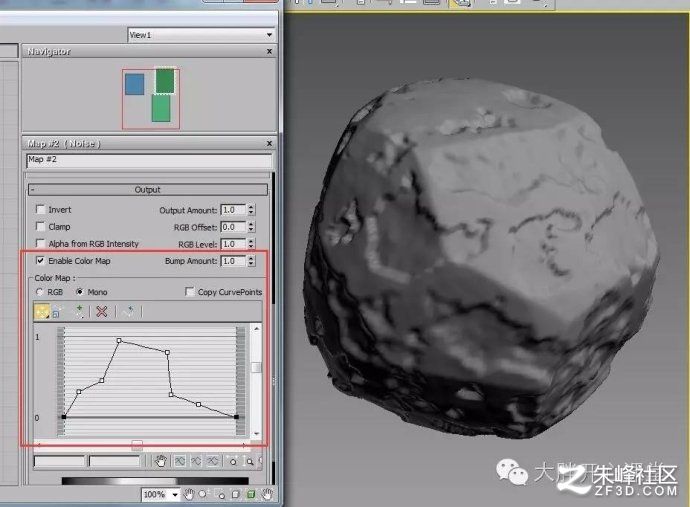
Task: Click the red X Delete Point icon
Action: click(102, 312)
